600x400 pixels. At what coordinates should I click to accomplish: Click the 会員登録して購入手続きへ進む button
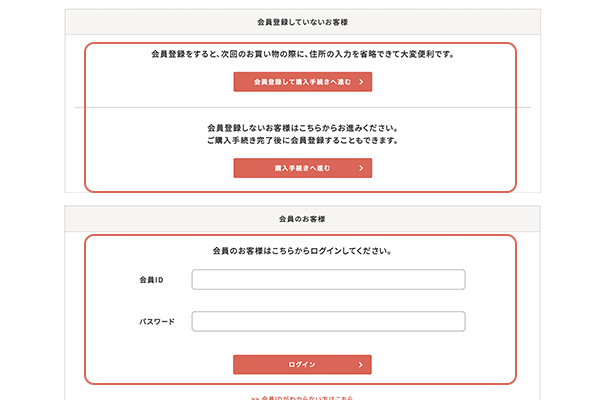(x=302, y=82)
